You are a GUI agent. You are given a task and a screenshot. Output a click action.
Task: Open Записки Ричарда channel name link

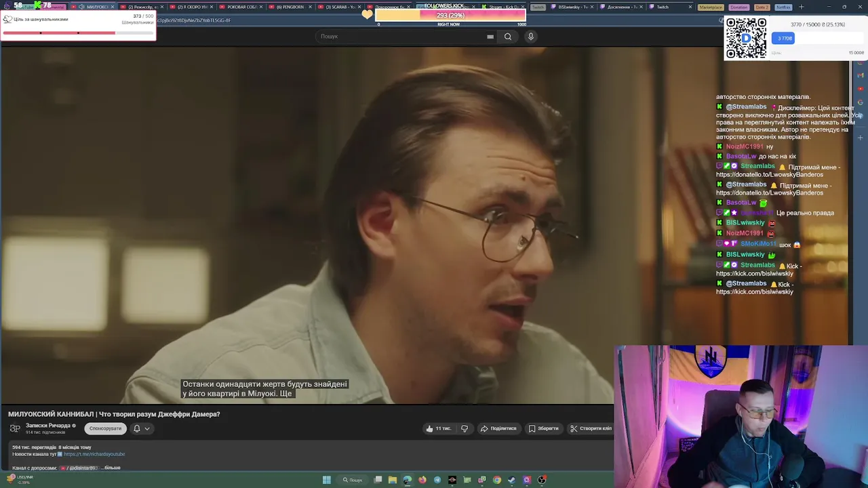(48, 426)
